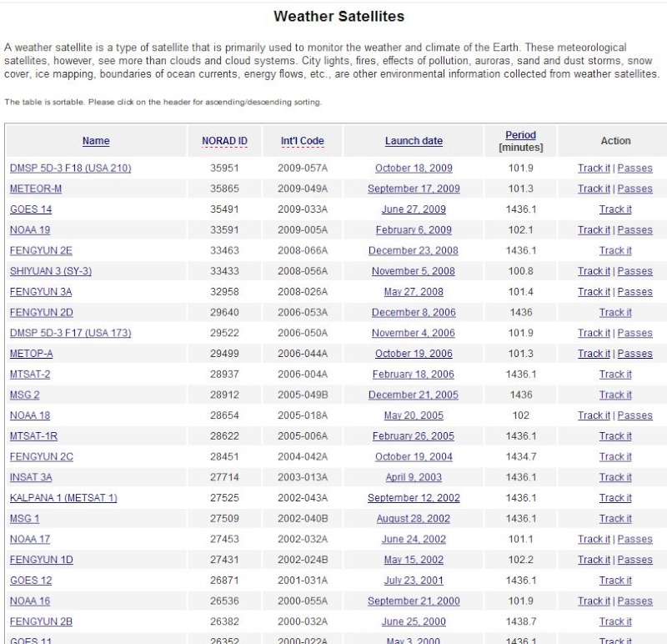Open the METOP-A satellite link
The width and height of the screenshot is (667, 644).
tap(32, 354)
